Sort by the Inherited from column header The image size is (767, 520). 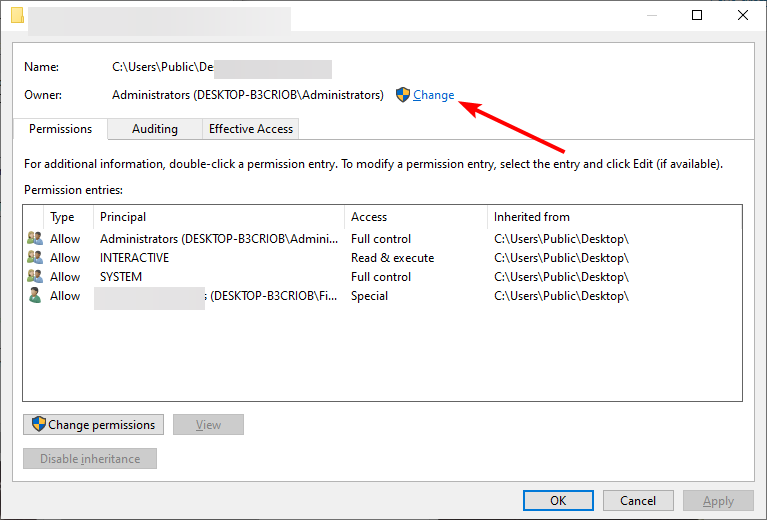(x=532, y=217)
